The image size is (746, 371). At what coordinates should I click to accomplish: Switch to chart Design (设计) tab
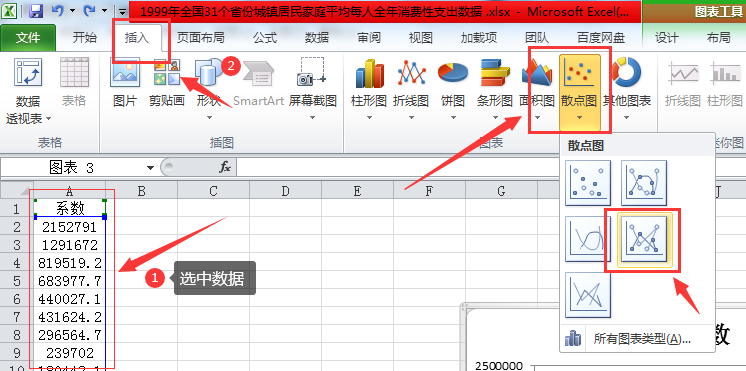(x=667, y=38)
